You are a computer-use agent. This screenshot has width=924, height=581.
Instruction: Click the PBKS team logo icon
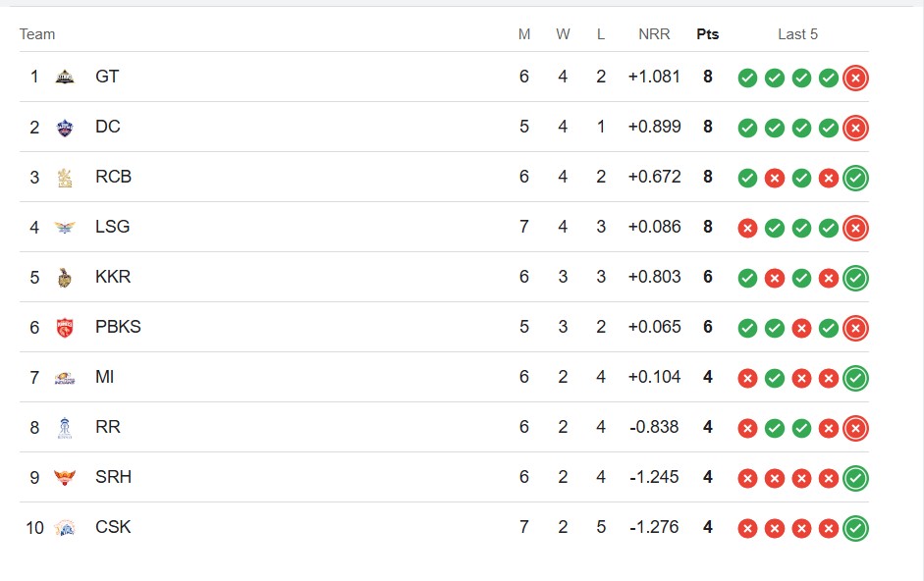(65, 328)
